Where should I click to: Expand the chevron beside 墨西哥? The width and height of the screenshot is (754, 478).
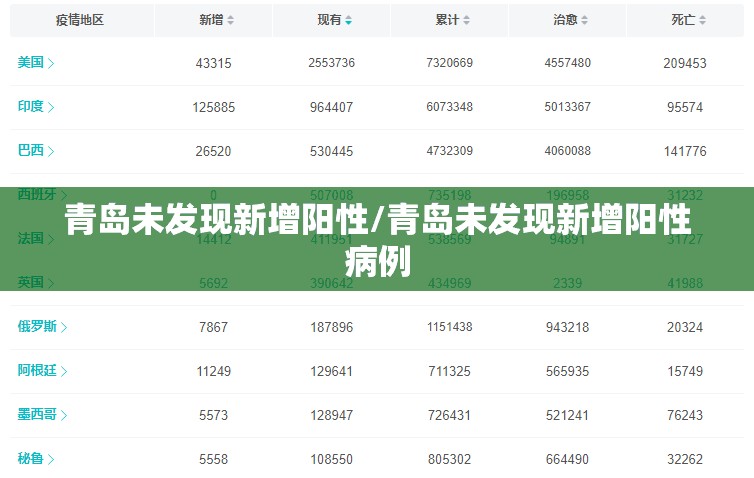tap(64, 415)
